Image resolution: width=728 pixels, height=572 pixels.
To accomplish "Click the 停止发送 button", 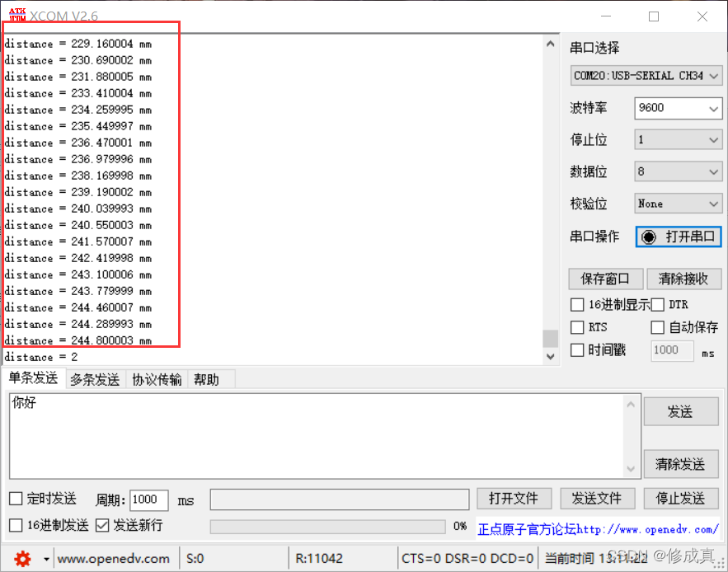I will 681,499.
